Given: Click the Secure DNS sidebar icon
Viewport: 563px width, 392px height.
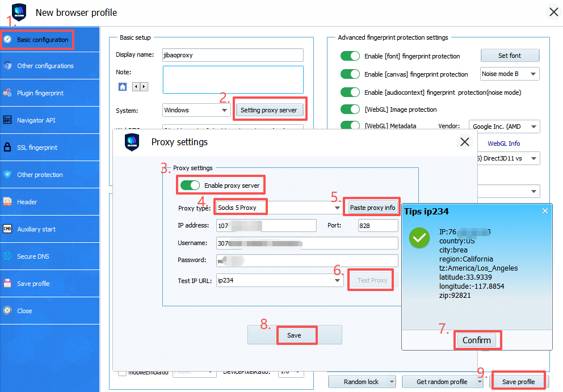Looking at the screenshot, I should click(x=7, y=256).
